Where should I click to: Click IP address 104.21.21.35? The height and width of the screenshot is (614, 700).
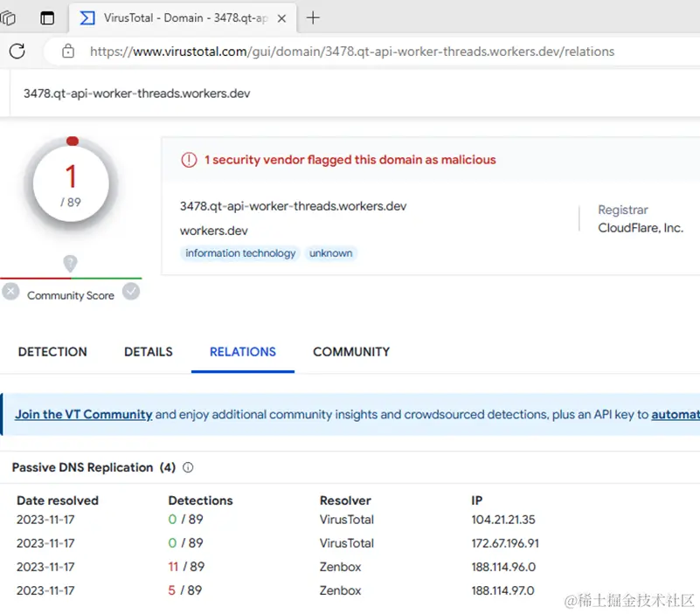click(x=503, y=520)
